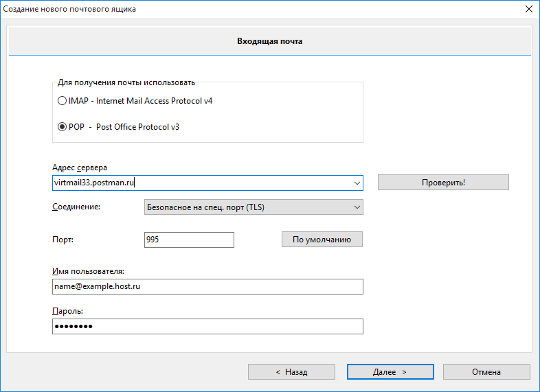Screen dimensions: 540x392
Task: Click the username field with name@example.host.ru
Action: coord(207,286)
